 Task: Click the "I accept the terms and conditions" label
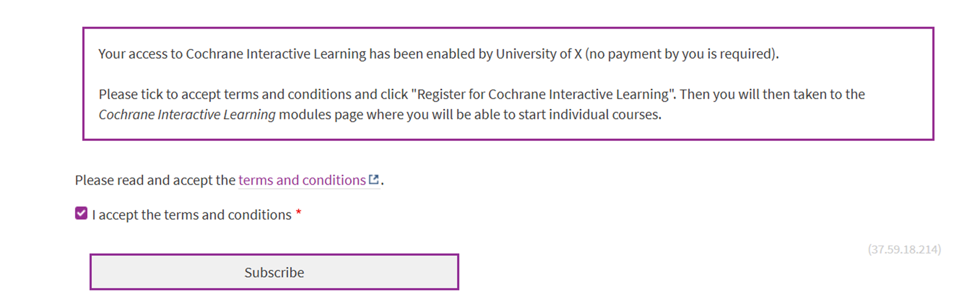191,215
